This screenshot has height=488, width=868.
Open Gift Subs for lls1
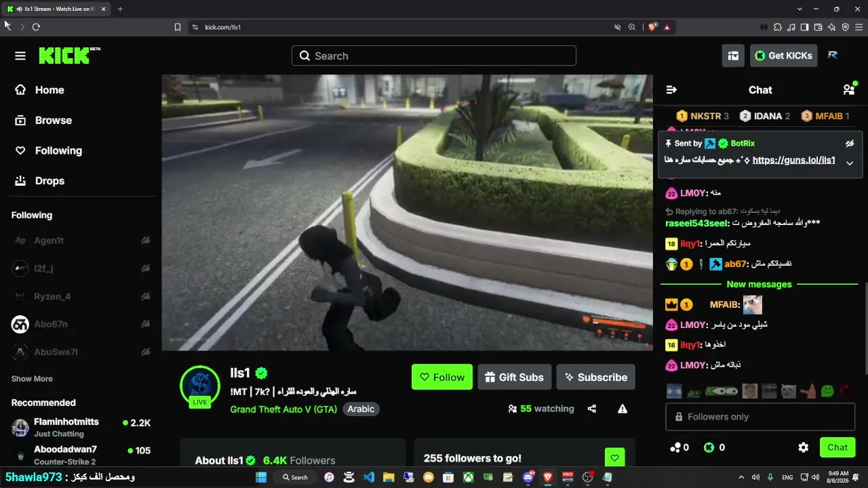513,377
